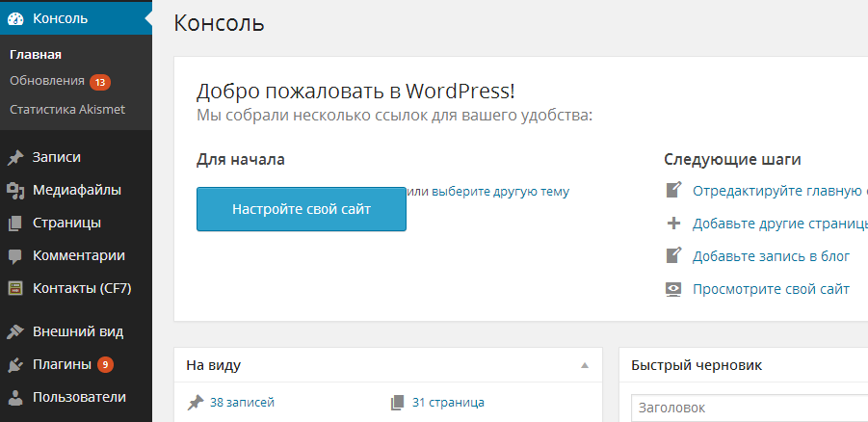Click the Быстрый черновик widget header
This screenshot has width=868, height=422.
pyautogui.click(x=744, y=365)
